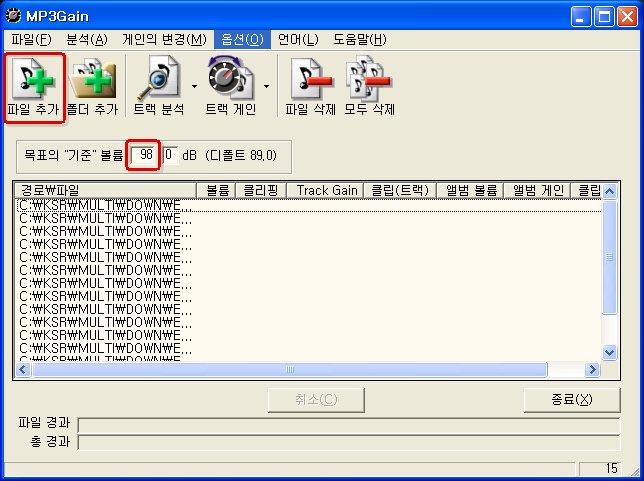644x481 pixels.
Task: Click the dB (디폴트 89,0) label
Action: pyautogui.click(x=229, y=155)
